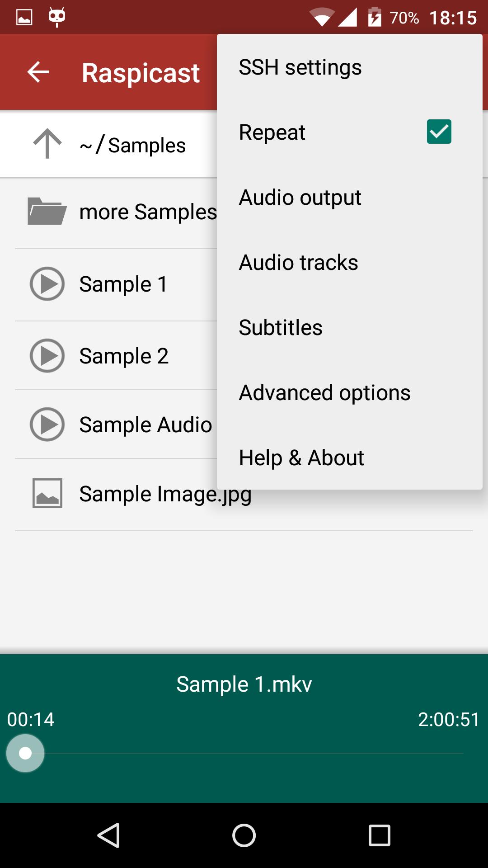Screen dimensions: 488x868
Task: Tap the Android home navigation button
Action: click(x=244, y=835)
